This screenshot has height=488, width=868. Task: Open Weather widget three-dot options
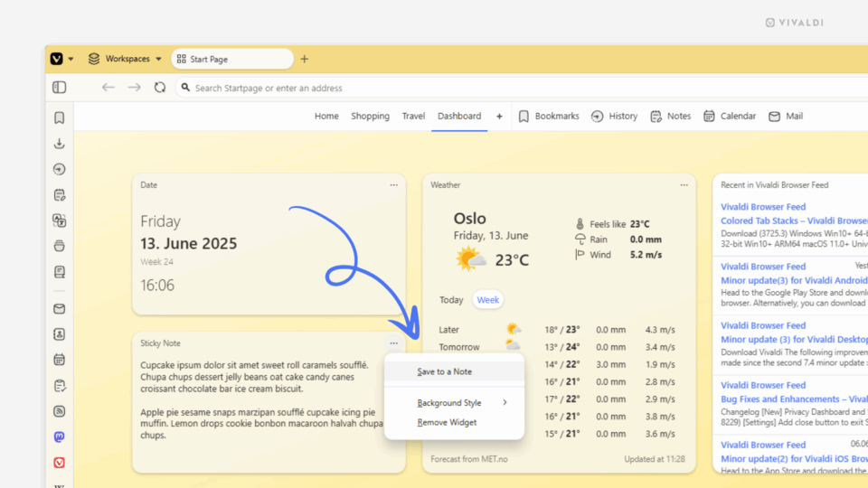tap(684, 184)
